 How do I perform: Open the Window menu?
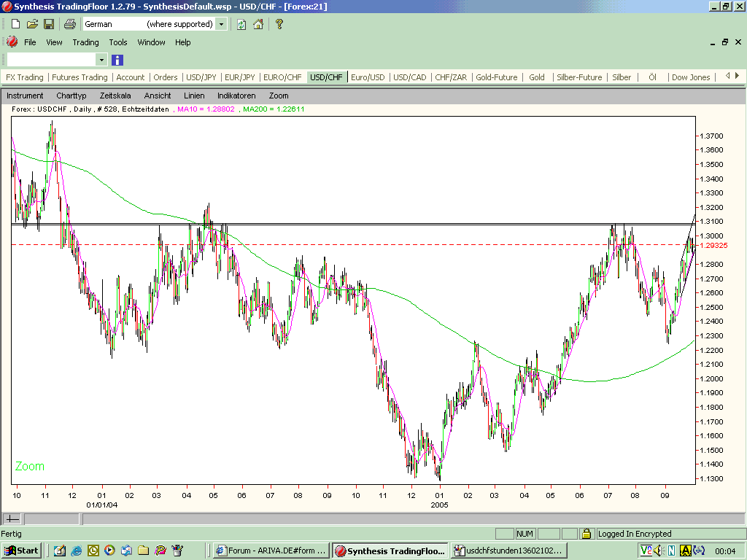pos(152,42)
